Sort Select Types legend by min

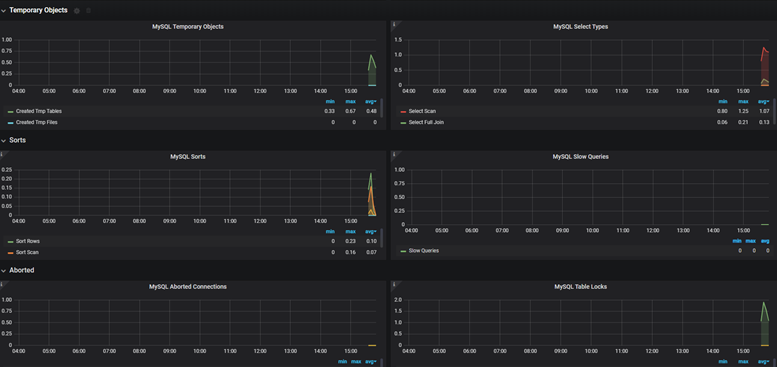tap(723, 102)
